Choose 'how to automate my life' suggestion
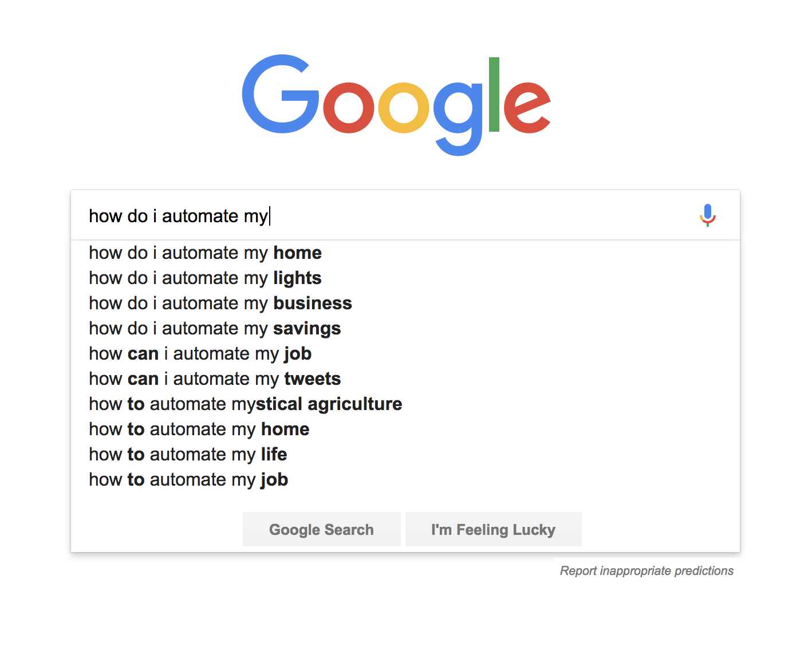 pos(405,454)
